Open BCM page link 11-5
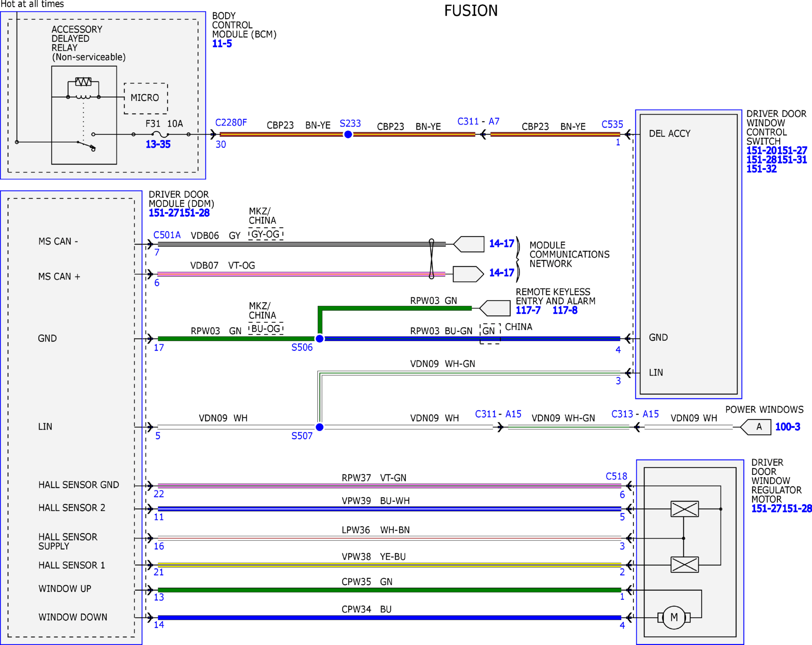 tap(222, 44)
